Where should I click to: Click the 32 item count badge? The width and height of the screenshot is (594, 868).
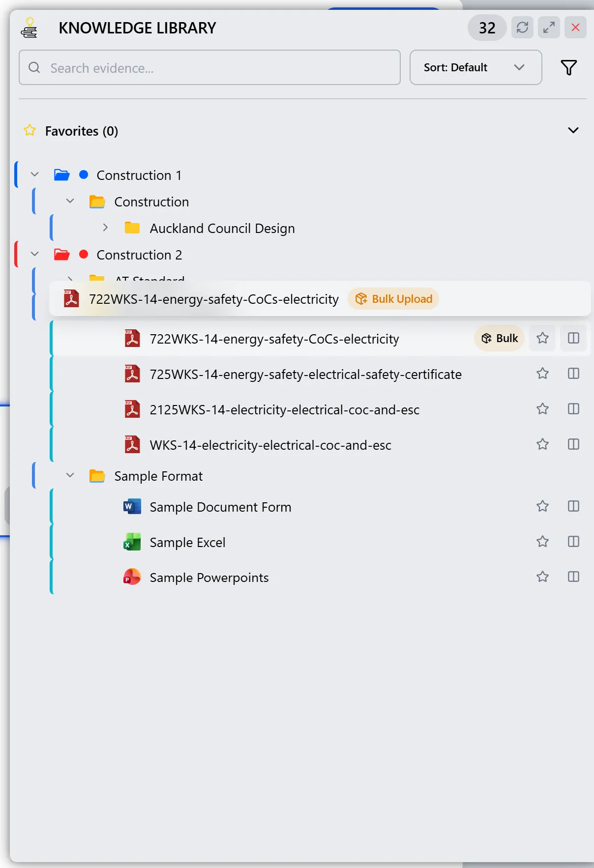coord(487,28)
